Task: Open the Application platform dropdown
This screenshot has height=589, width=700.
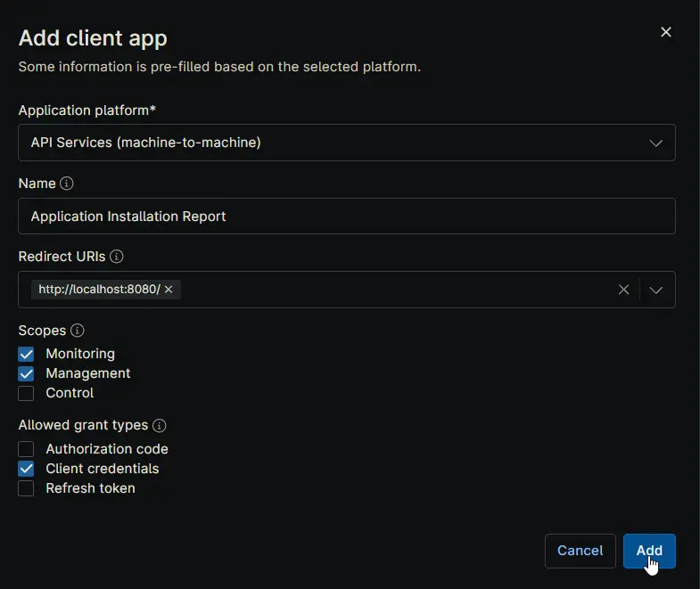Action: click(346, 143)
